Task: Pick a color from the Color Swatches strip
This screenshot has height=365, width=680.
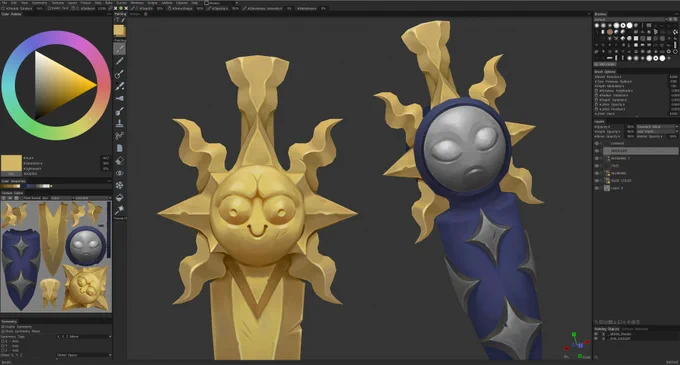Action: [x=27, y=186]
